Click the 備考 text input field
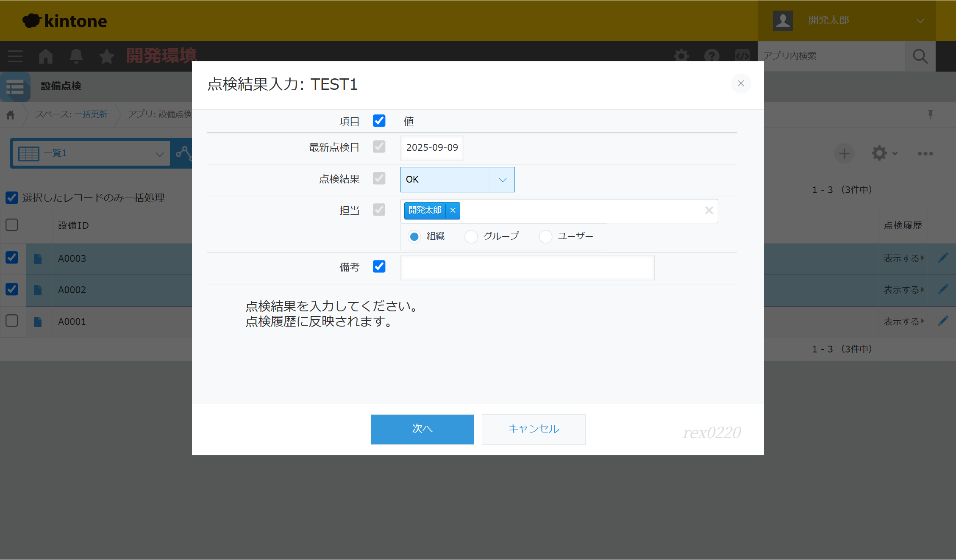 (527, 268)
